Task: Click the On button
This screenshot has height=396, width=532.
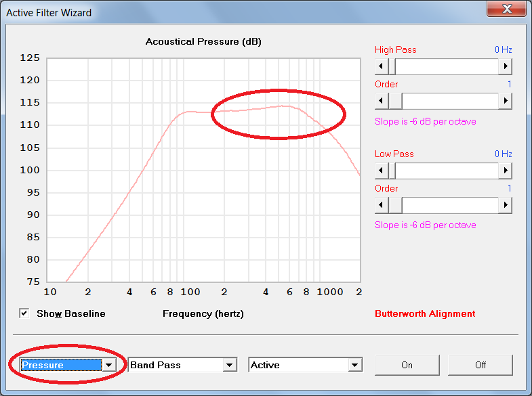Action: [x=407, y=365]
